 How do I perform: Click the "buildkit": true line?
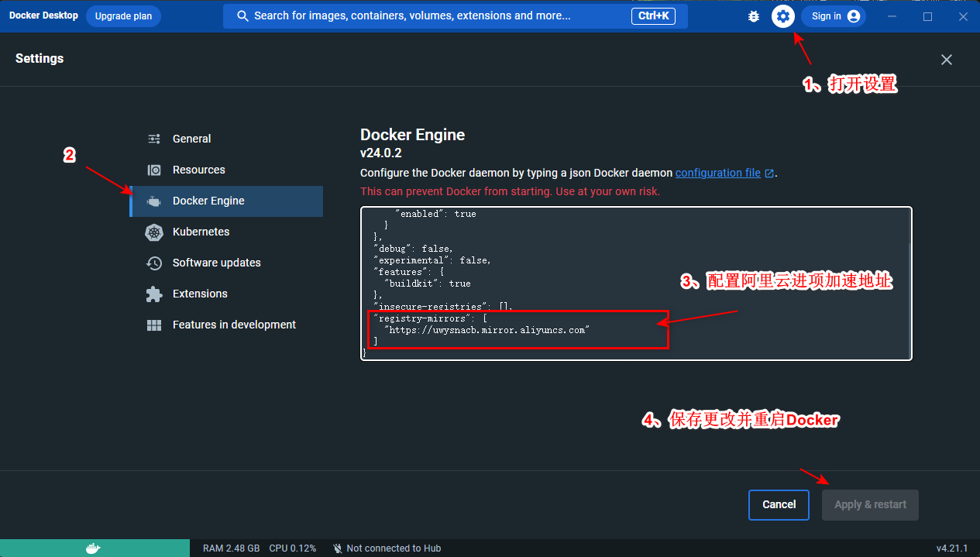click(x=428, y=283)
